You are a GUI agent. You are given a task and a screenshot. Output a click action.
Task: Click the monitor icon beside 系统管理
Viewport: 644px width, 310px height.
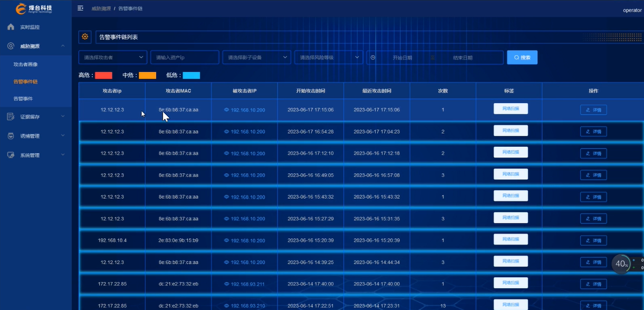(x=11, y=155)
